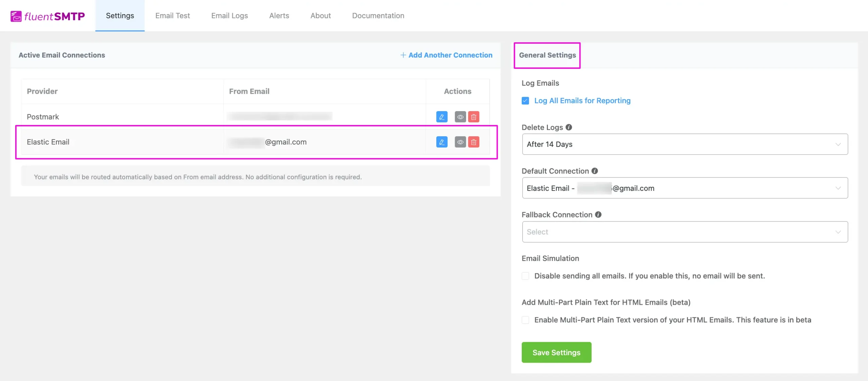
Task: Click the Log All Emails for Reporting label
Action: point(582,101)
